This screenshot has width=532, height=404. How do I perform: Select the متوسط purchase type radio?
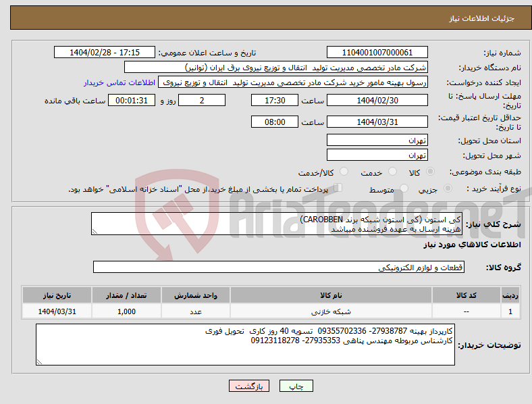coord(404,188)
